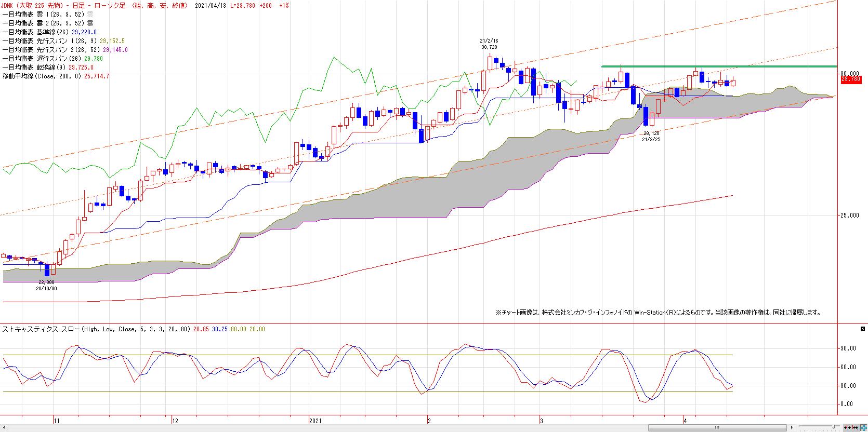Click the Ichimoku 基準線(26) legend entry
Screen dimensions: 868x432
pyautogui.click(x=49, y=32)
